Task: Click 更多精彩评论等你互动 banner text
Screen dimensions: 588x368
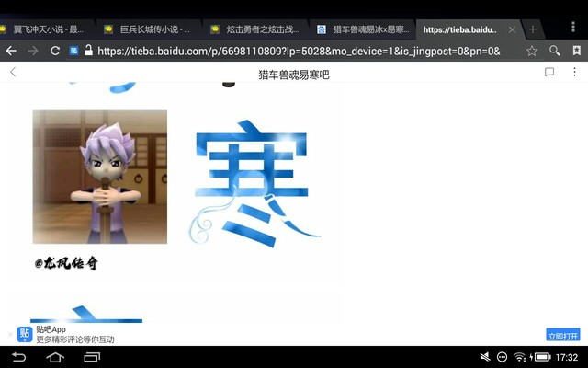Action: coord(75,339)
